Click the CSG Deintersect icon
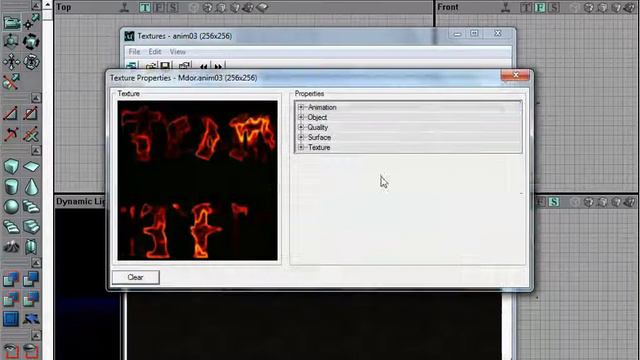This screenshot has height=360, width=640. [31, 299]
